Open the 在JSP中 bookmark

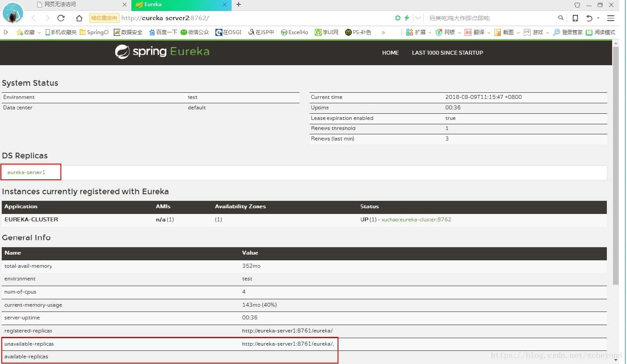261,32
